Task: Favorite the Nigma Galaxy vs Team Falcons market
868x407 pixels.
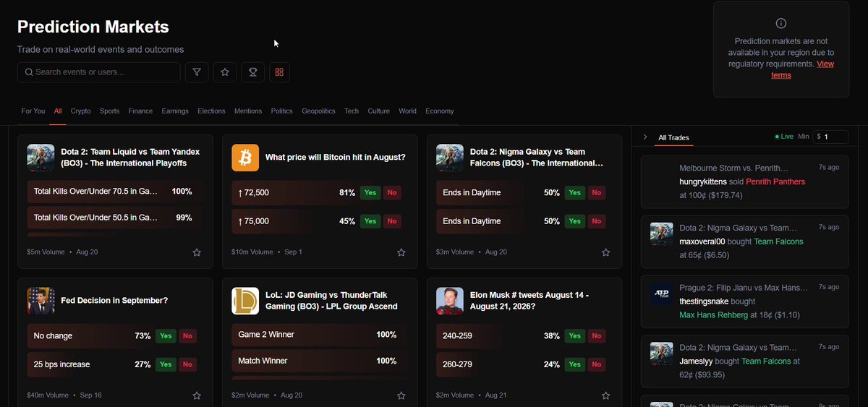Action: (606, 252)
